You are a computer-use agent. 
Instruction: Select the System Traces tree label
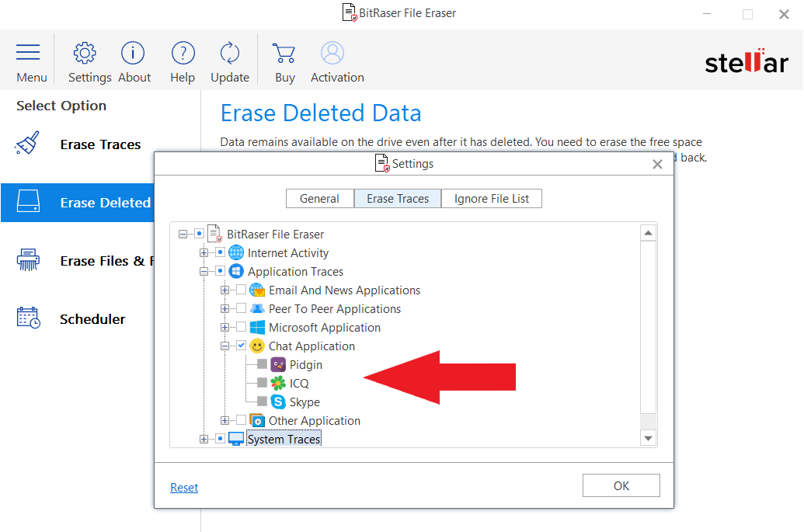pos(284,440)
